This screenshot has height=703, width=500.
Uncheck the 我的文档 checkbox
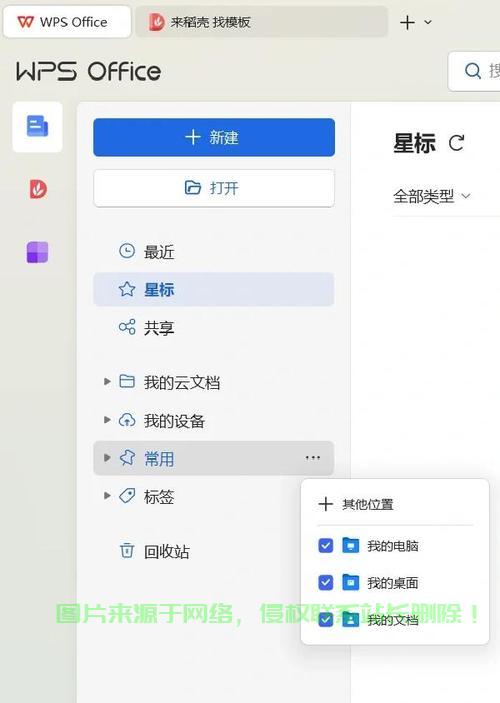[326, 620]
